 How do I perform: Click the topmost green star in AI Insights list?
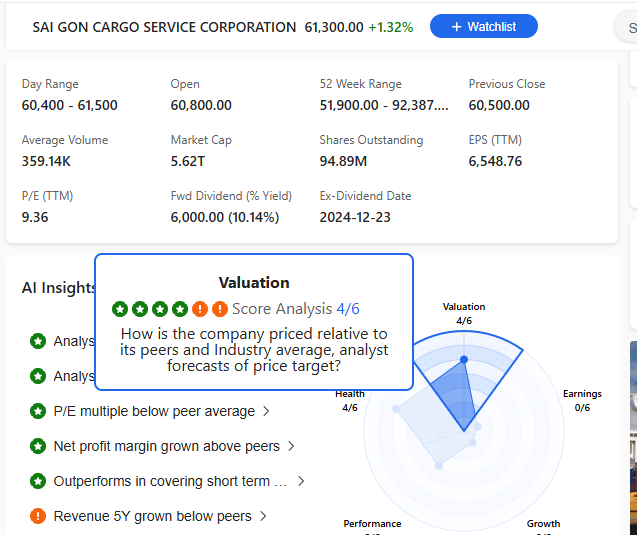click(38, 341)
